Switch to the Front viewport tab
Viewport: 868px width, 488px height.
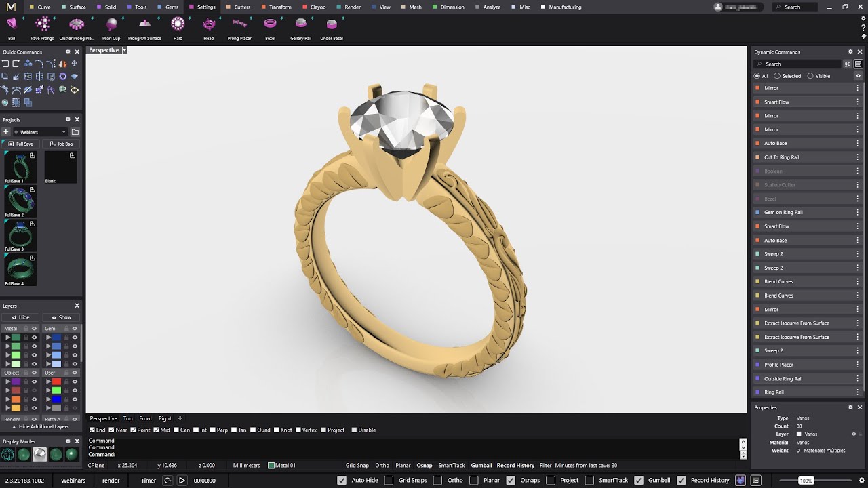point(146,418)
